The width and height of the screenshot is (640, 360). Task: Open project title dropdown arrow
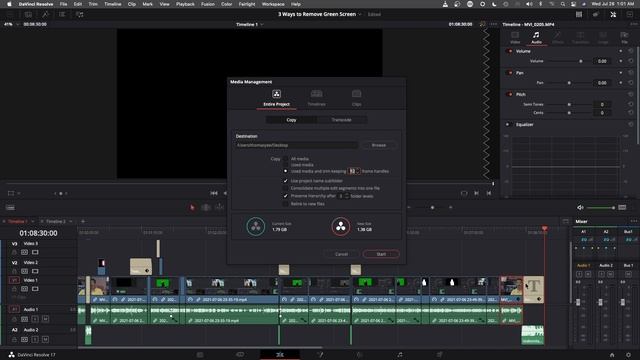pyautogui.click(x=360, y=14)
